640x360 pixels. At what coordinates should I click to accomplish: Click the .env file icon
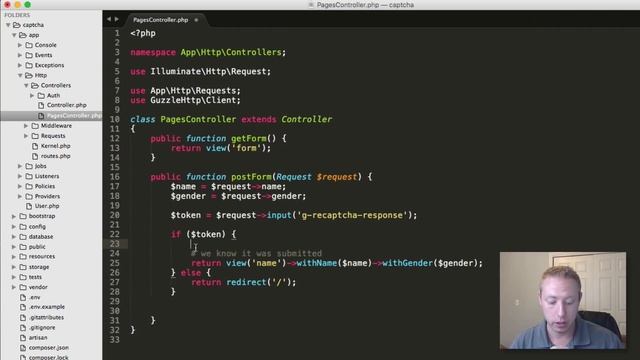coord(23,297)
